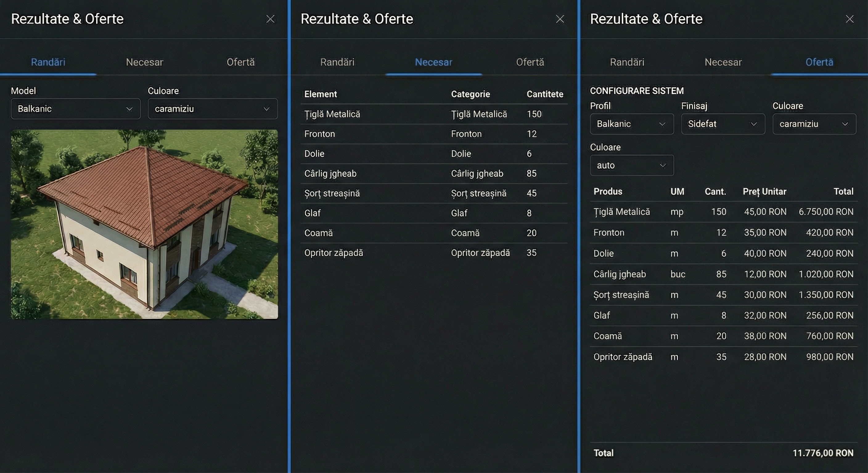868x473 pixels.
Task: Click the Cantitete column header
Action: click(545, 94)
